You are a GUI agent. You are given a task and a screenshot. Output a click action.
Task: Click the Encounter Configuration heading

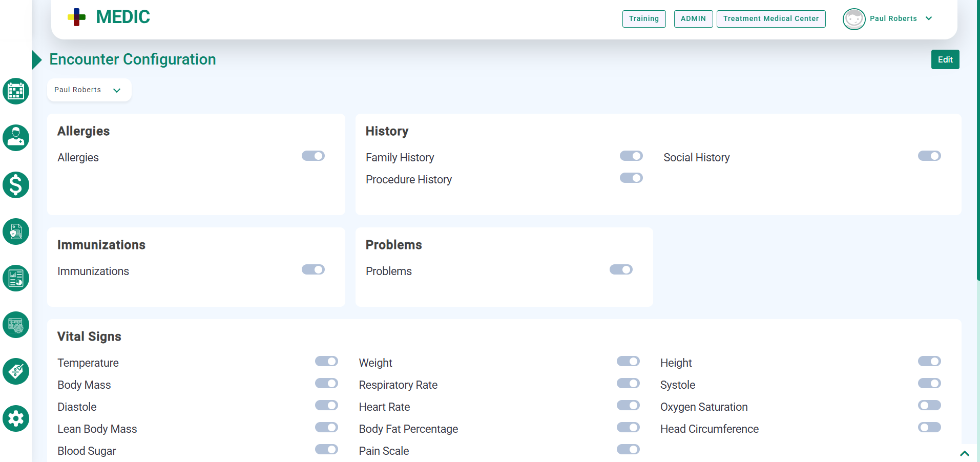point(133,59)
